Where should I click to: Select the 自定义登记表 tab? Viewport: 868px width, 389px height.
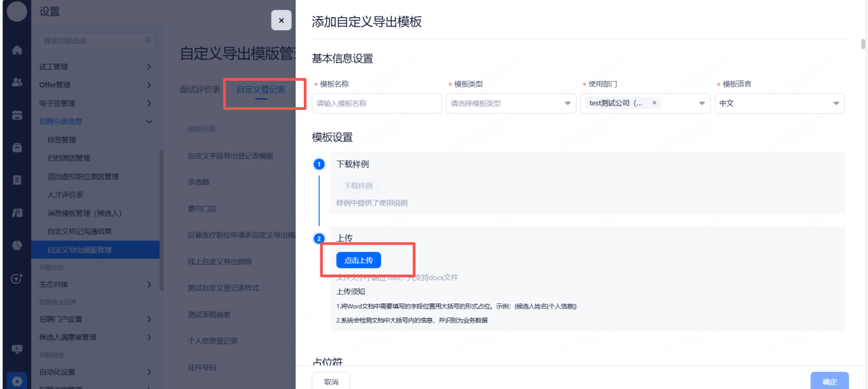point(261,90)
